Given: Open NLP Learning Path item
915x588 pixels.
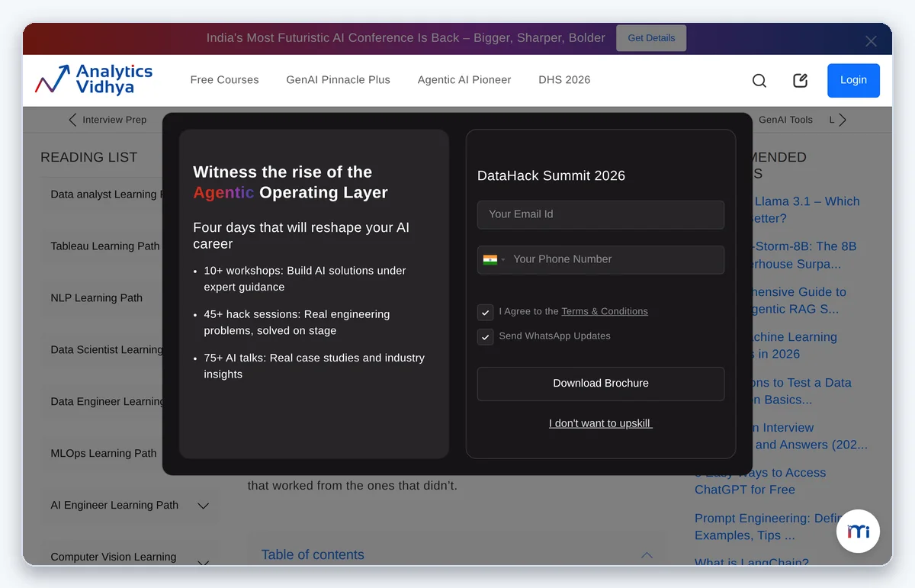Looking at the screenshot, I should pos(97,298).
